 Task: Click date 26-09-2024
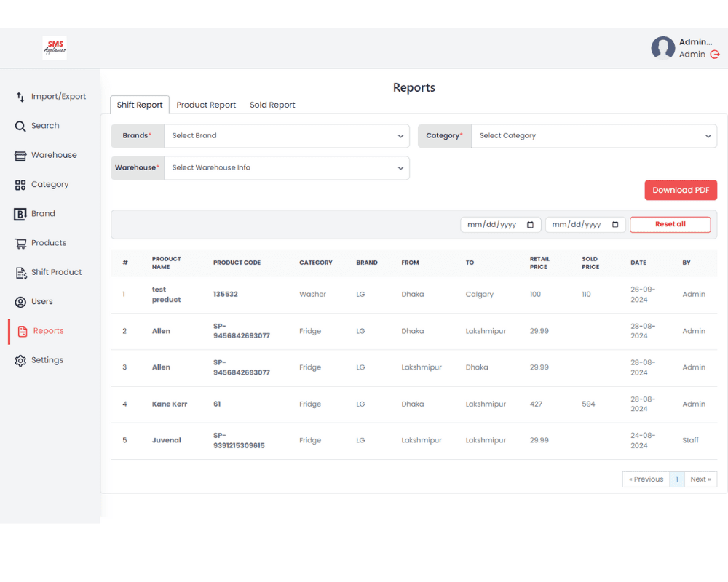[x=643, y=295]
